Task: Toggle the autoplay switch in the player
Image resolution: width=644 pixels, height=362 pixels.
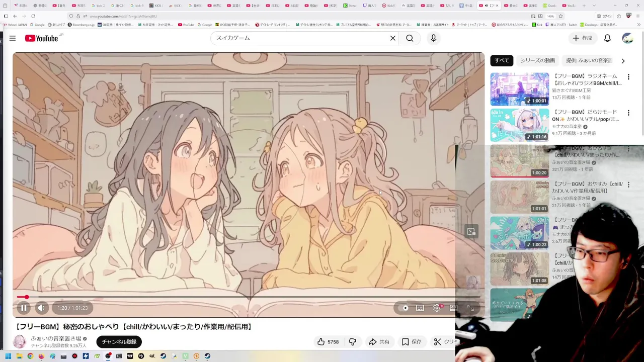Action: pyautogui.click(x=404, y=308)
